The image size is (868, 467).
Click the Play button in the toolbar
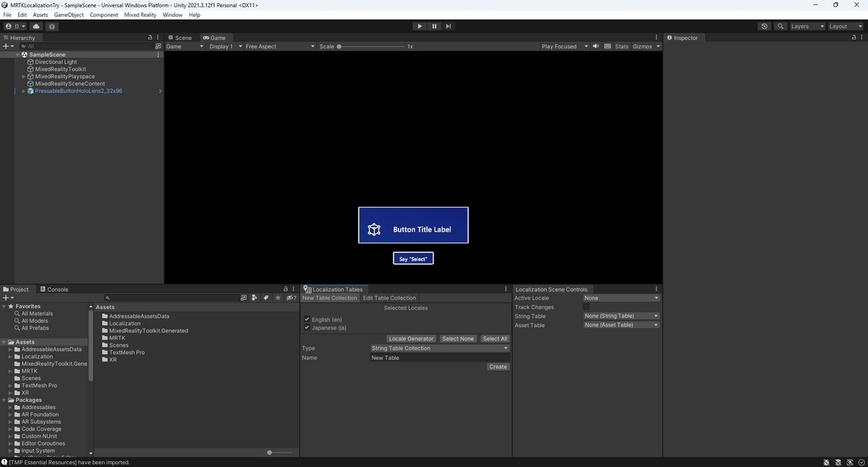pyautogui.click(x=420, y=26)
